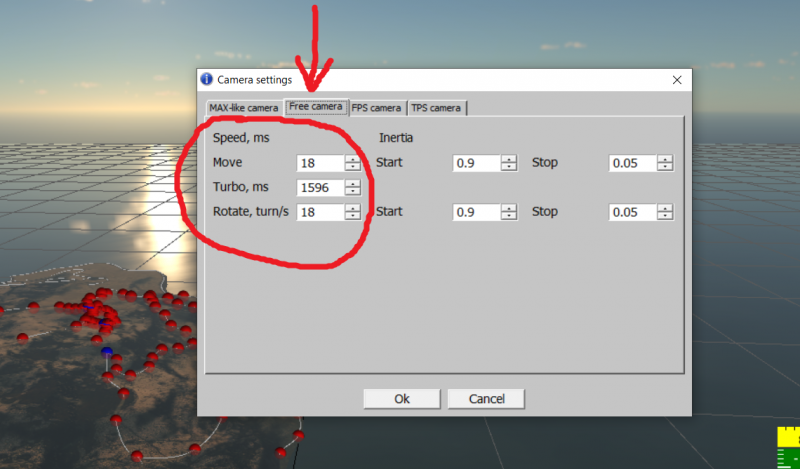Viewport: 800px width, 469px height.
Task: Click the 'Inertia' heading text
Action: click(396, 138)
